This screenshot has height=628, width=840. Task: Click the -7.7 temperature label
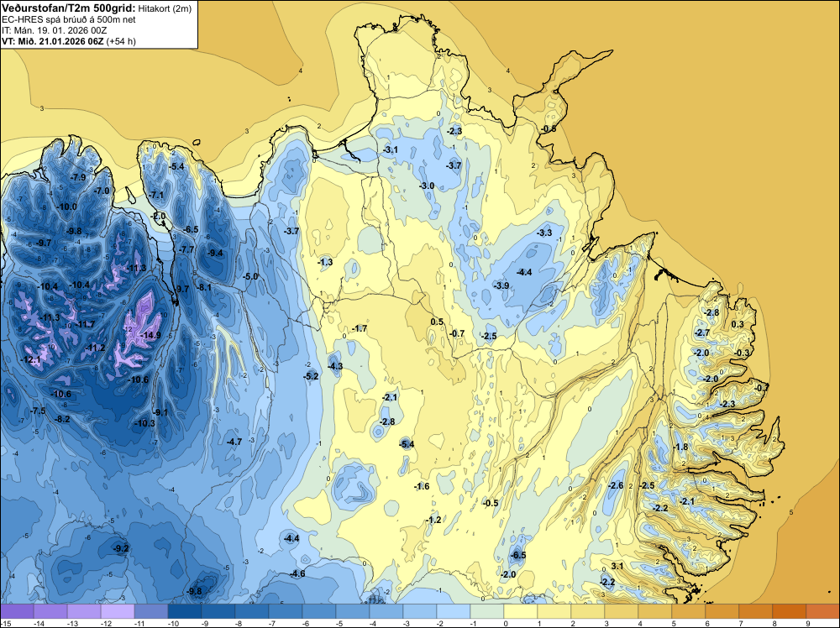coord(186,249)
